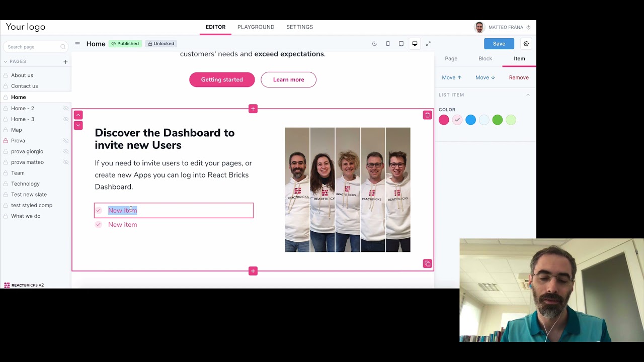Open page settings gear icon
This screenshot has width=644, height=362.
[526, 44]
